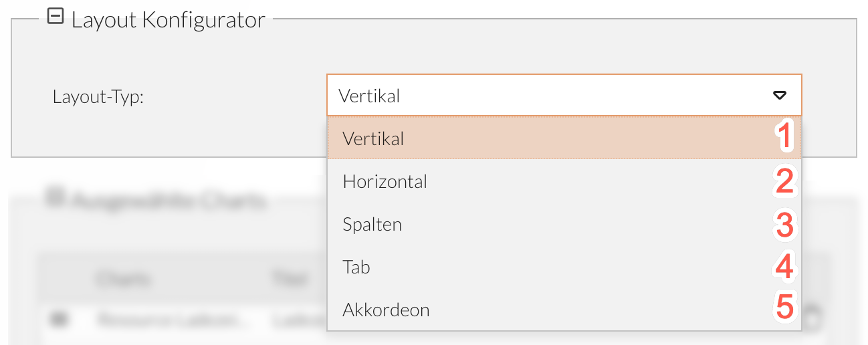
Task: Click the red number 1 badge
Action: coord(784,138)
